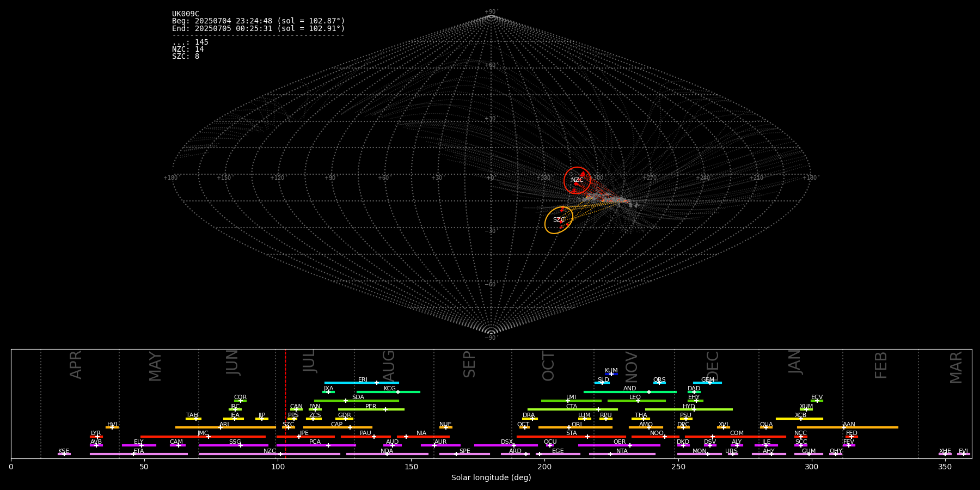This screenshot has height=490, width=980.
Task: Click the AND green shower bar
Action: point(630,391)
